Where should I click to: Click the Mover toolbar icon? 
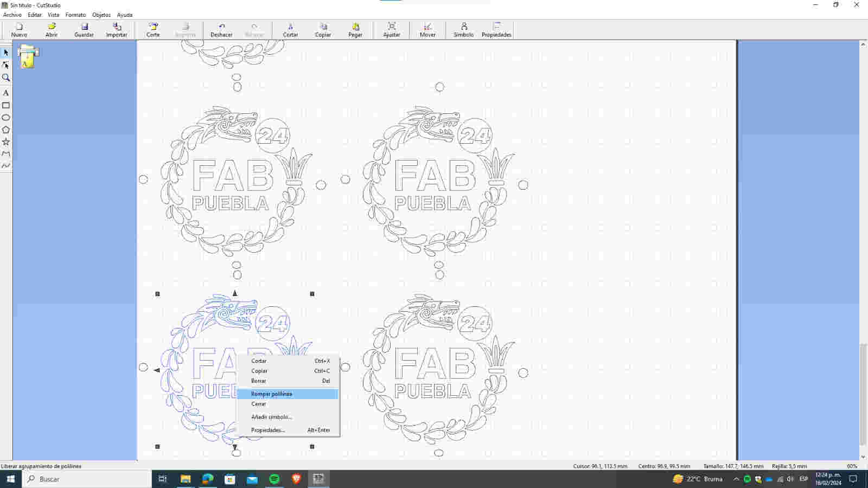click(427, 30)
